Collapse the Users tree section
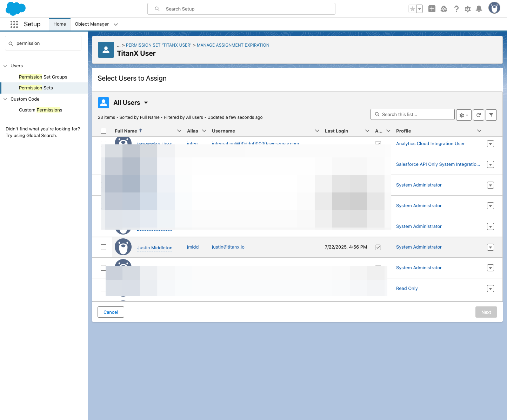The image size is (507, 420). pos(5,66)
